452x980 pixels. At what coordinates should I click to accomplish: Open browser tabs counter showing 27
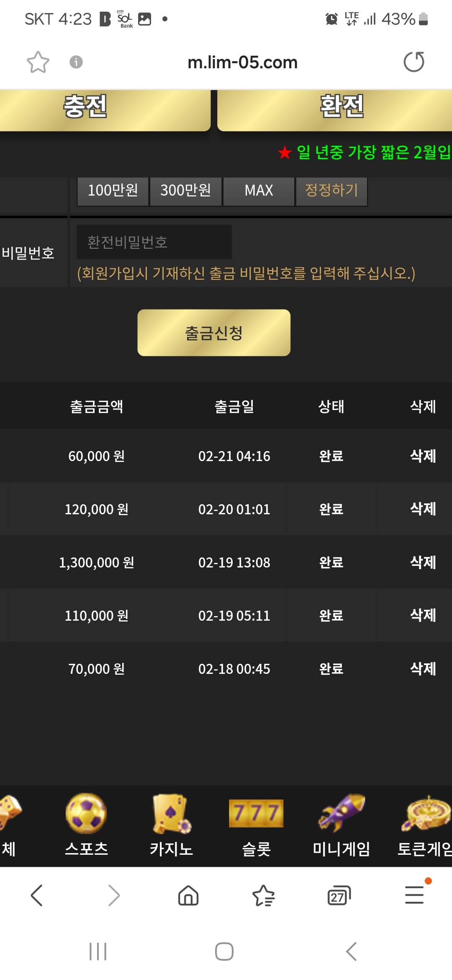339,896
